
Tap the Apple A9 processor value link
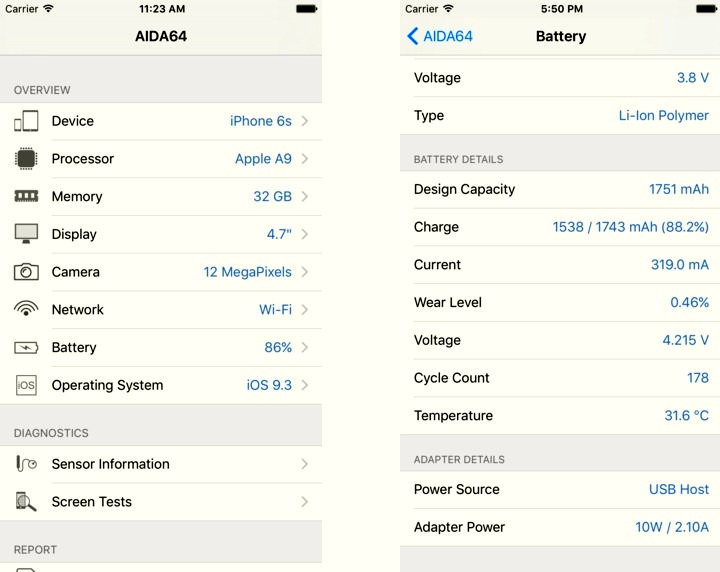[x=263, y=159]
